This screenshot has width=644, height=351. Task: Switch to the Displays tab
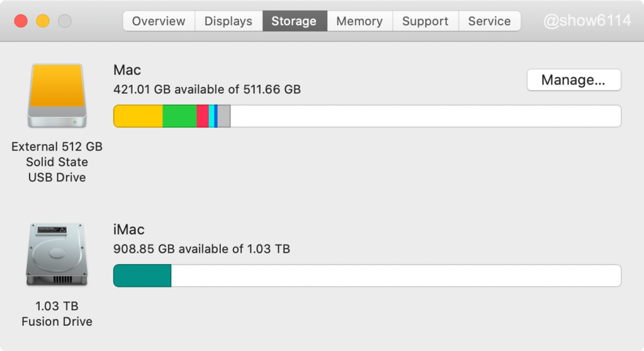coord(229,21)
